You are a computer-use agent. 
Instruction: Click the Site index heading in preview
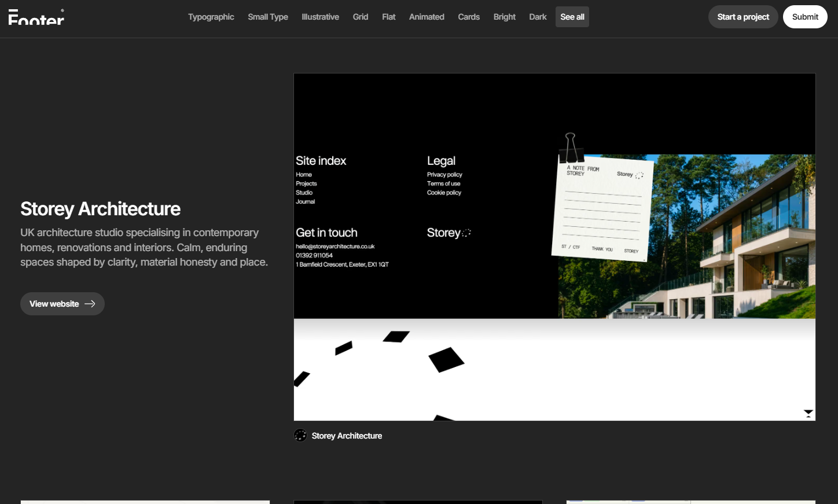(321, 161)
